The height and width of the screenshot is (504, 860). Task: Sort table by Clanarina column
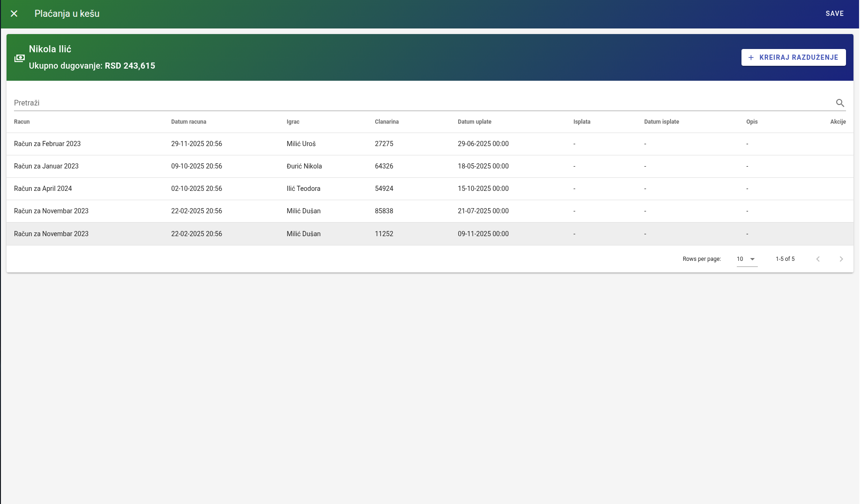[x=386, y=122]
